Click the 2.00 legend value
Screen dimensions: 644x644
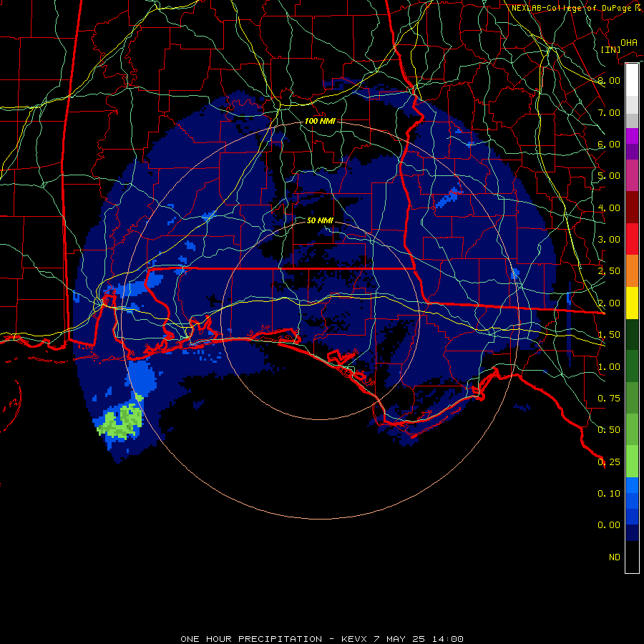(x=609, y=303)
